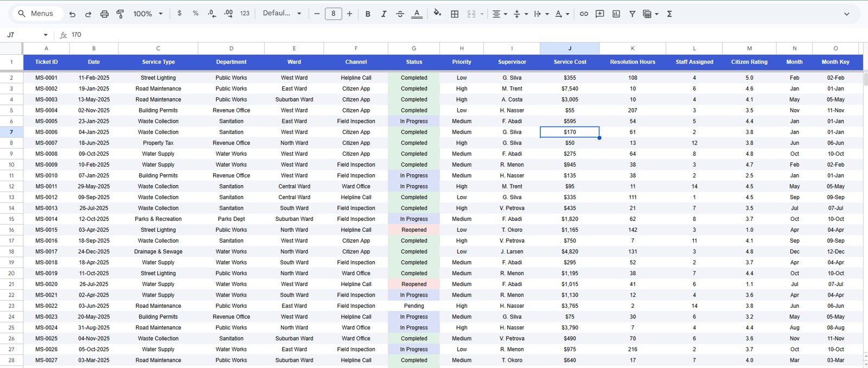Decrease decimal places icon
This screenshot has height=368, width=868.
tap(212, 14)
